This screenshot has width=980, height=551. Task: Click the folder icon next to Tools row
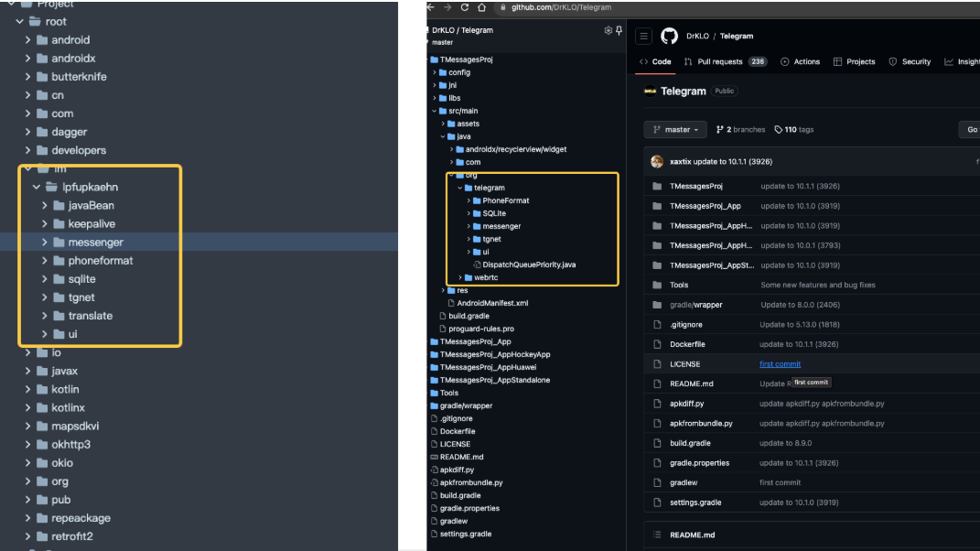click(x=657, y=285)
